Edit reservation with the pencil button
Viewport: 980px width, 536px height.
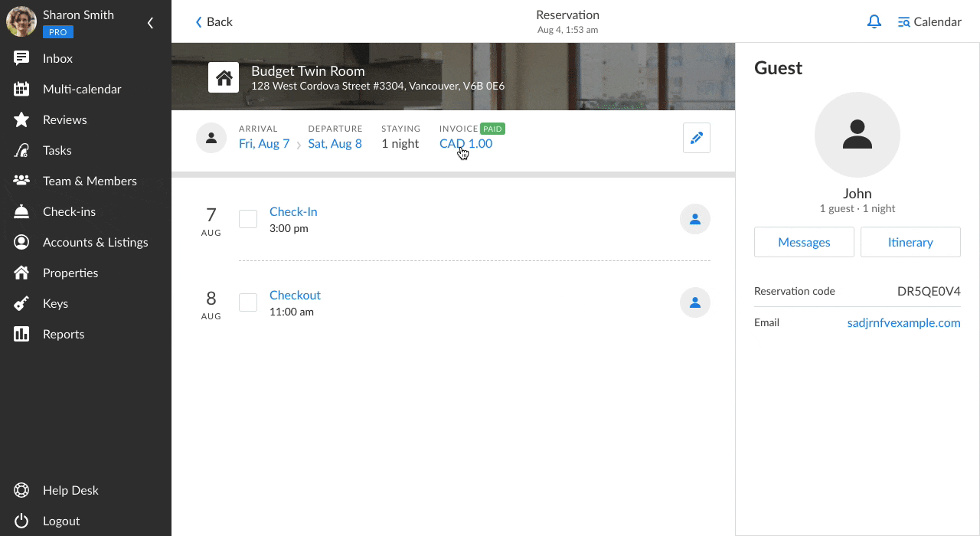coord(697,138)
